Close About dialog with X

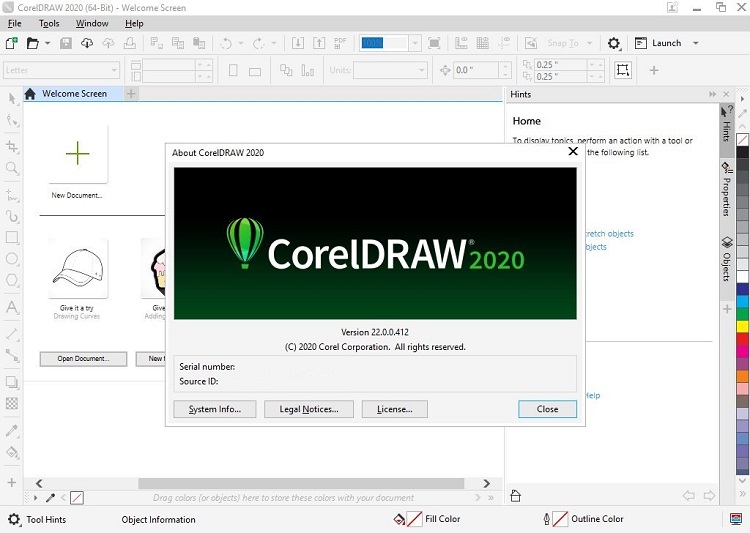point(573,152)
